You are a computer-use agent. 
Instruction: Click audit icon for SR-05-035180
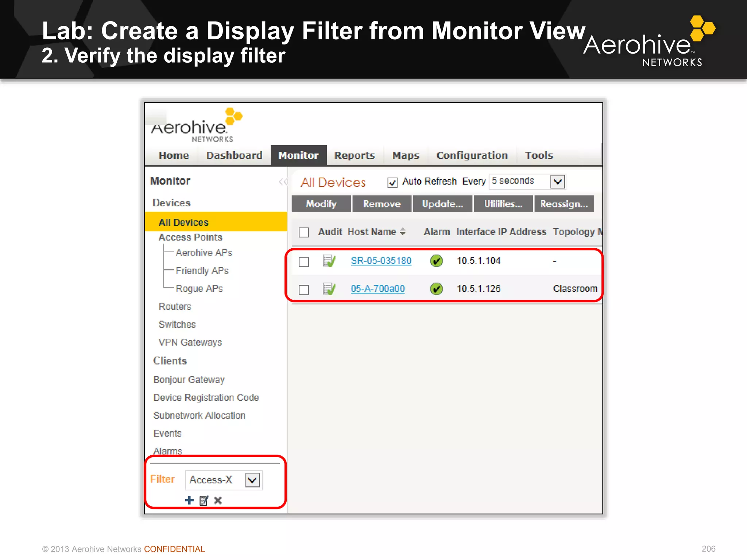coord(329,261)
